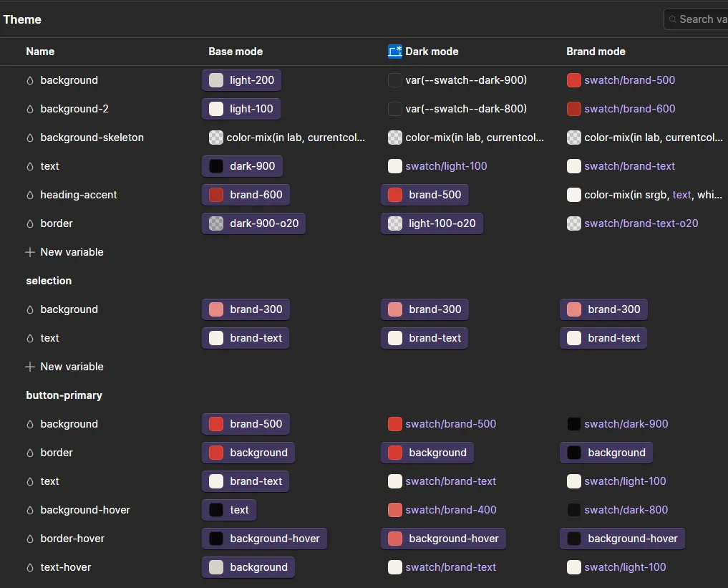The height and width of the screenshot is (588, 728).
Task: Click the Dark mode auto icon in header
Action: (394, 52)
